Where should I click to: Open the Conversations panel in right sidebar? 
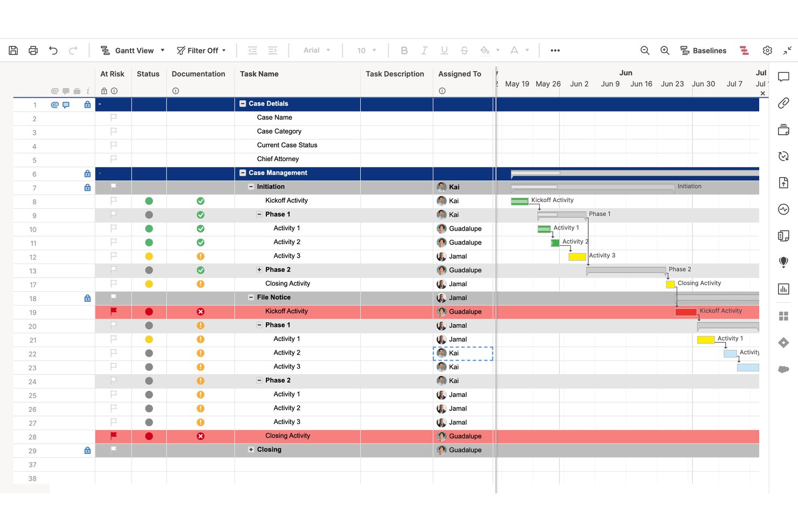click(783, 77)
